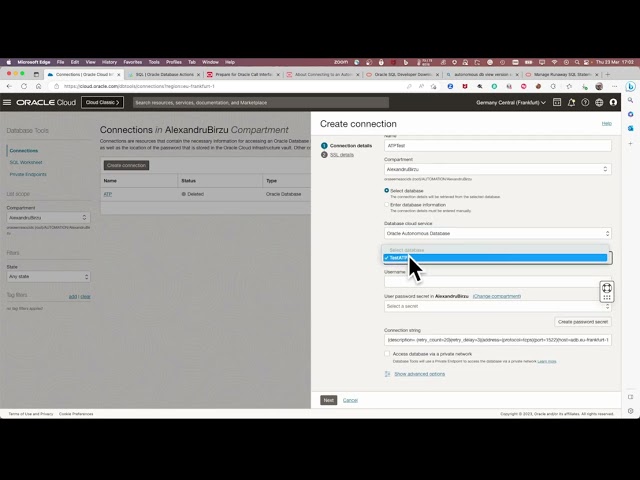Open the History menu

click(x=109, y=62)
